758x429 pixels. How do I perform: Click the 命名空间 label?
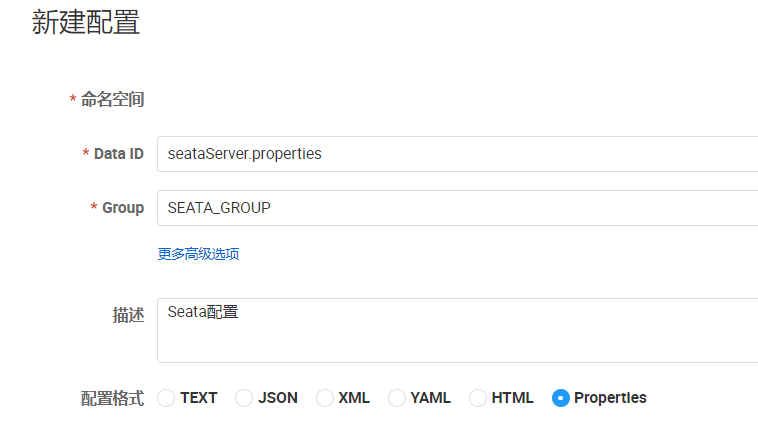coord(112,99)
